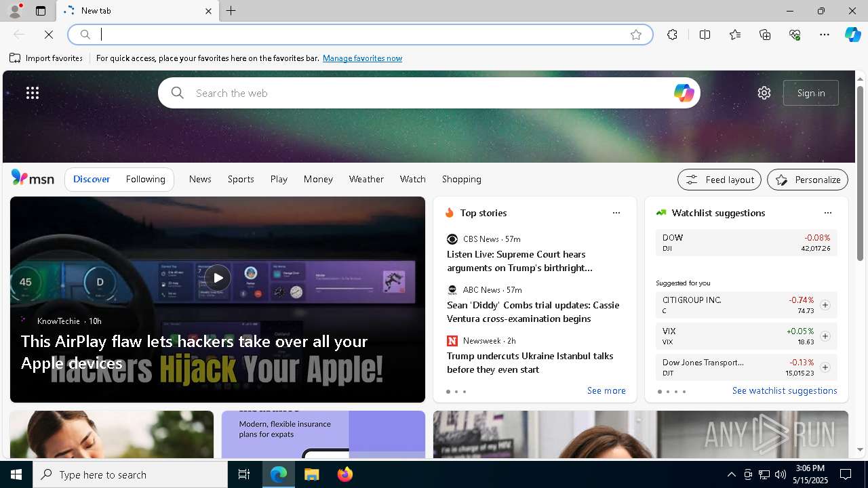
Task: Open Manage favorites now link
Action: pyautogui.click(x=362, y=58)
